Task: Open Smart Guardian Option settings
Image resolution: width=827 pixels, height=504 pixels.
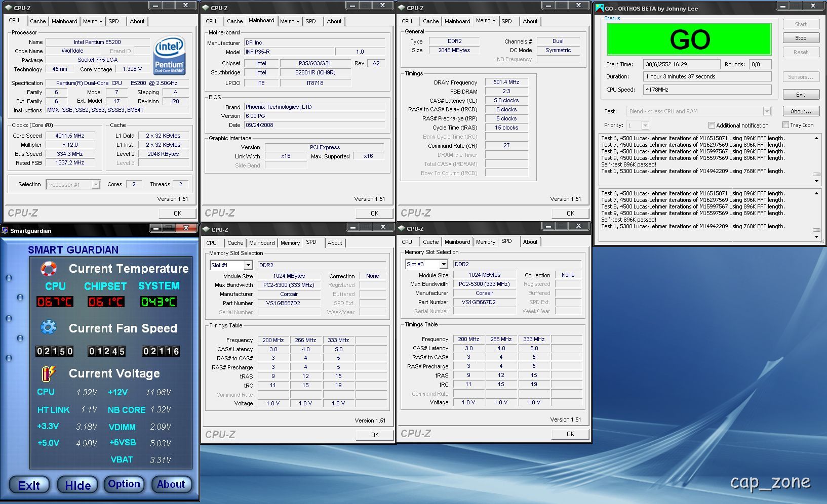Action: click(x=124, y=484)
